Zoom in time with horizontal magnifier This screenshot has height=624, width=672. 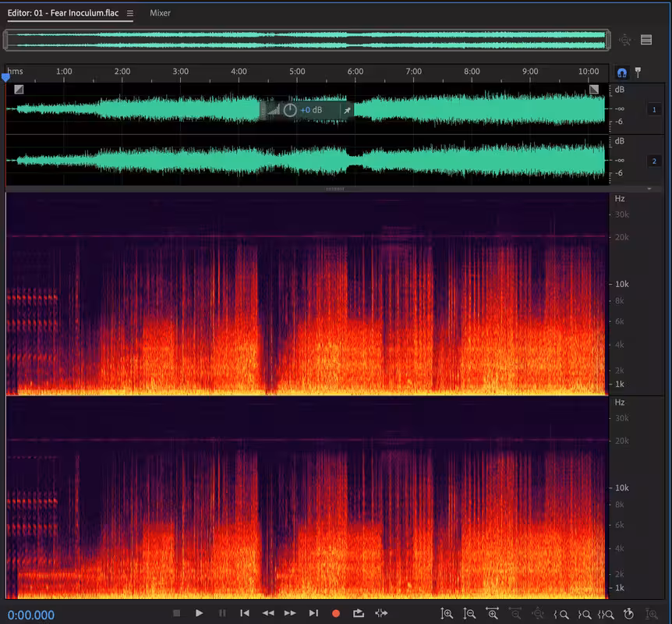tap(492, 614)
